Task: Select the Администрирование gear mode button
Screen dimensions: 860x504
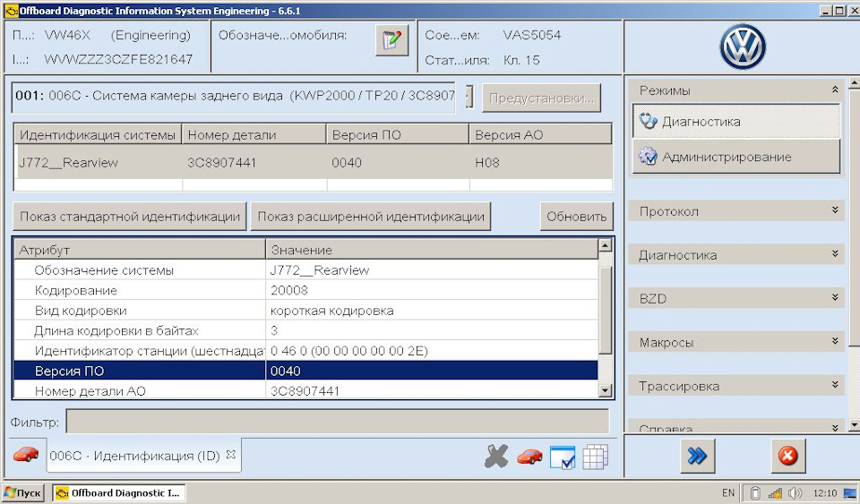Action: tap(736, 157)
